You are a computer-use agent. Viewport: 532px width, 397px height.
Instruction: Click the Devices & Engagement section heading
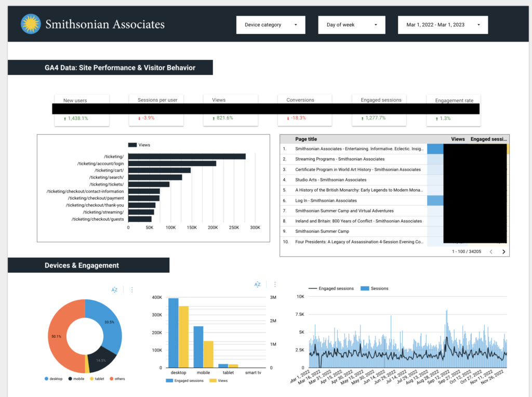click(82, 266)
